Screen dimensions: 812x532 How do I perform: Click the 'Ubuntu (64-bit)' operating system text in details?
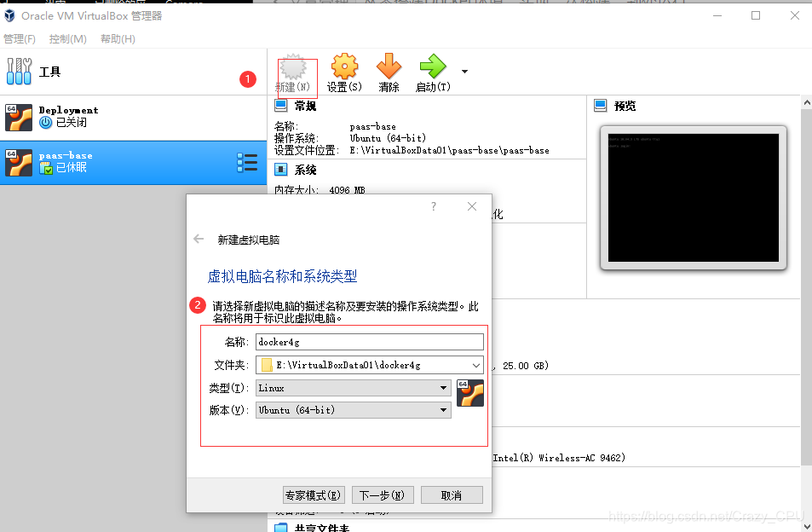point(388,138)
